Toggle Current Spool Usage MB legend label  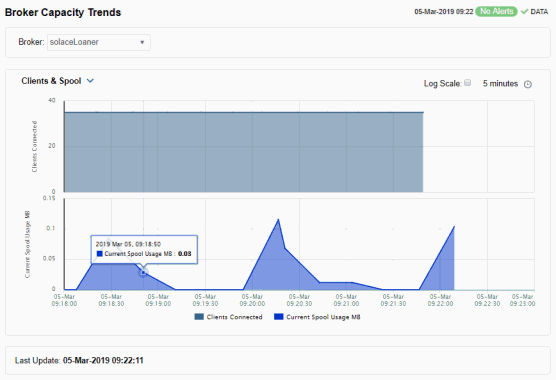coord(323,317)
